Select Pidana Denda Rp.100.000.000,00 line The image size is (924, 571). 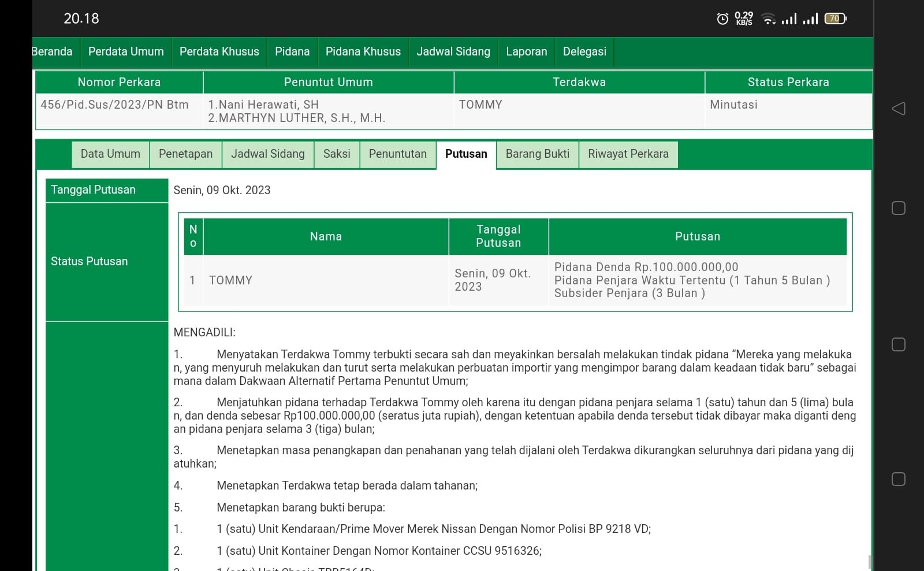pos(646,267)
